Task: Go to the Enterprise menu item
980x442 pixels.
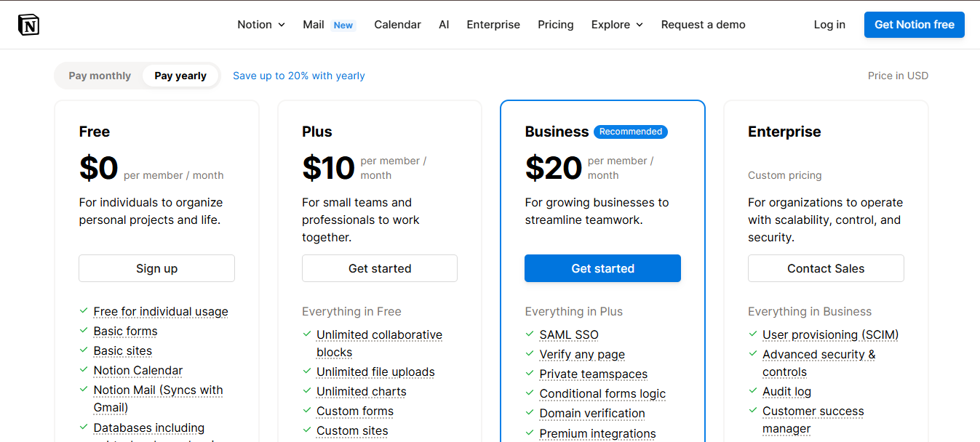Action: [x=493, y=25]
